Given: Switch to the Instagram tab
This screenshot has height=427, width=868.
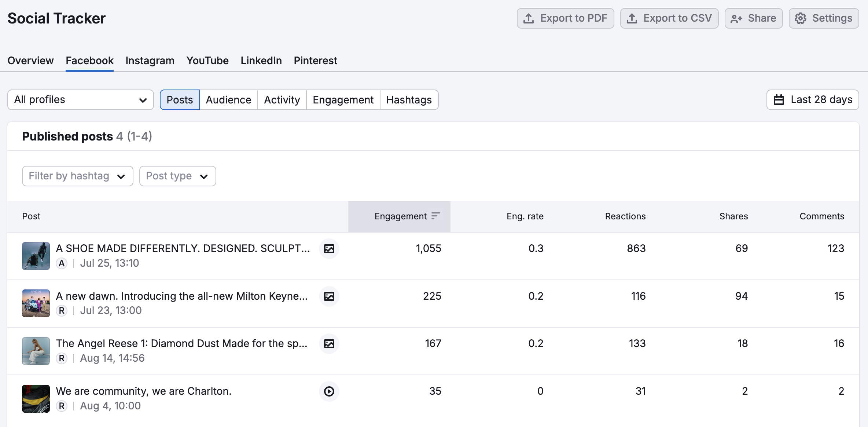Looking at the screenshot, I should [x=150, y=61].
